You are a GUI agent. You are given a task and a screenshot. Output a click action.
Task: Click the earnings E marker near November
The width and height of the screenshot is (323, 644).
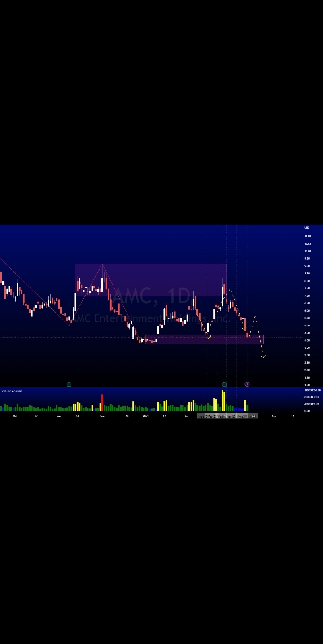69,384
